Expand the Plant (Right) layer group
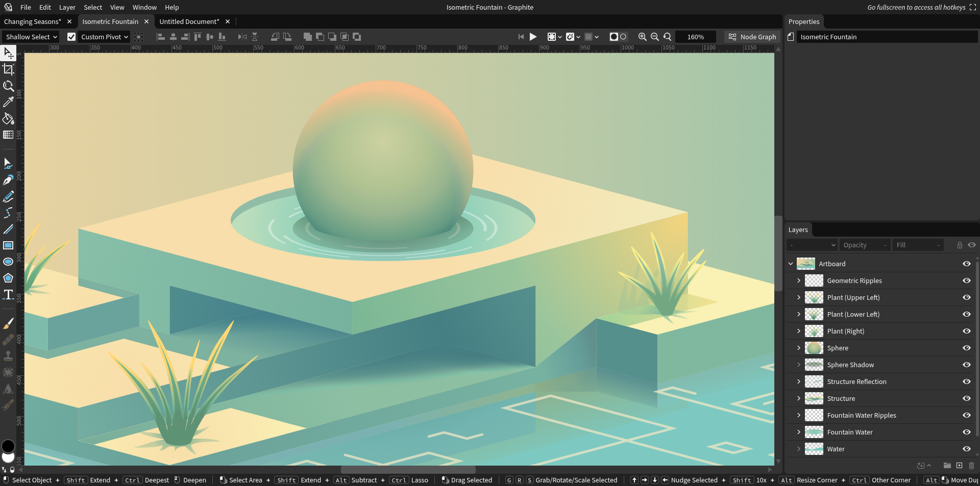The width and height of the screenshot is (980, 486). 799,331
